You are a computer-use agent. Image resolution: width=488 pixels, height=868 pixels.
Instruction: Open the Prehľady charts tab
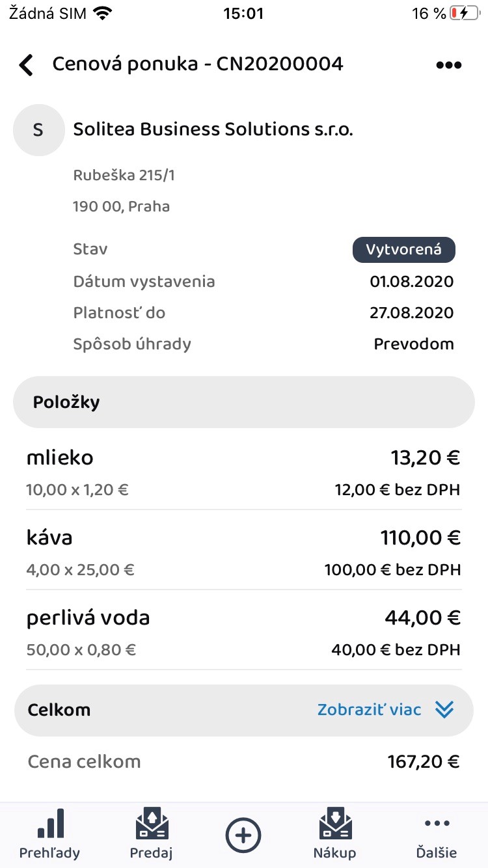tap(51, 834)
